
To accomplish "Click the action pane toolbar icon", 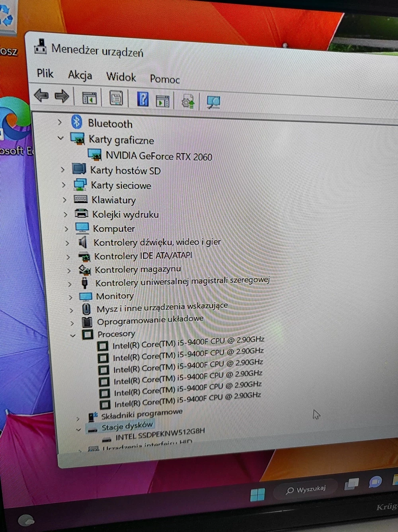I will click(162, 101).
